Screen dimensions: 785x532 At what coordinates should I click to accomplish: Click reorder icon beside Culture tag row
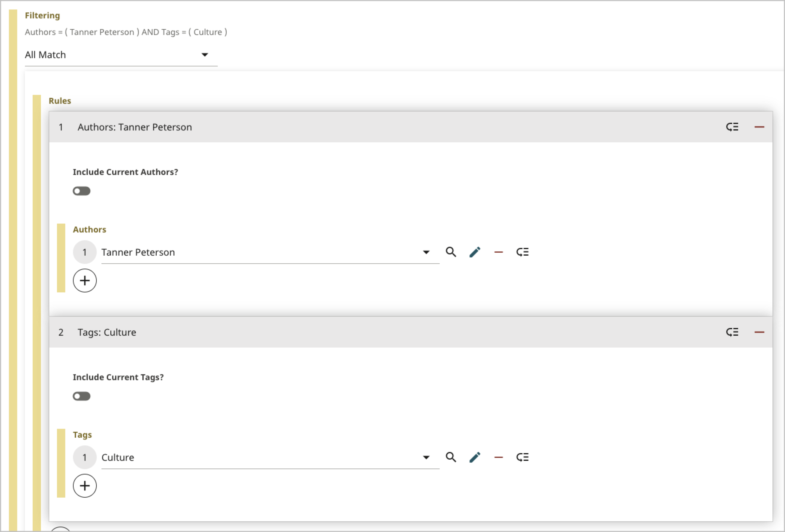click(522, 457)
